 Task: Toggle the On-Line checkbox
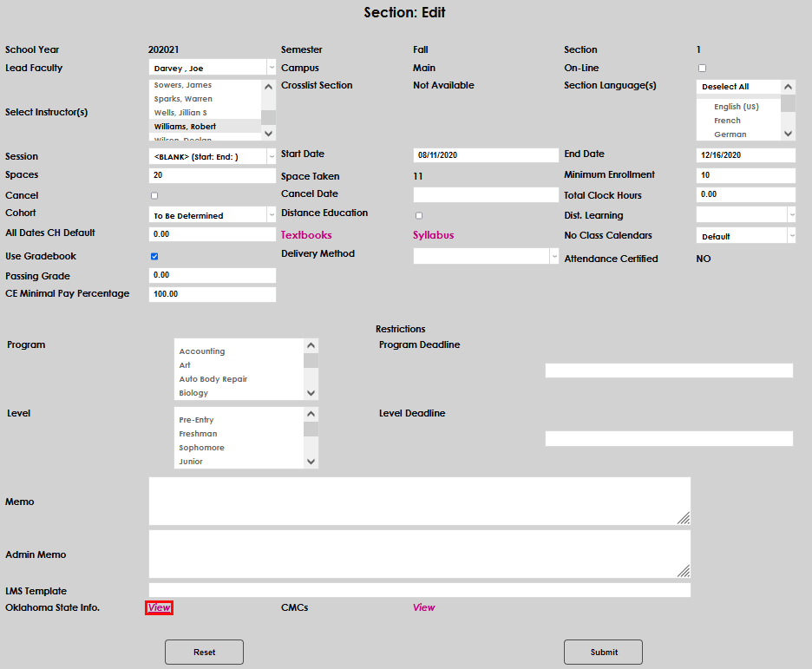[x=703, y=68]
